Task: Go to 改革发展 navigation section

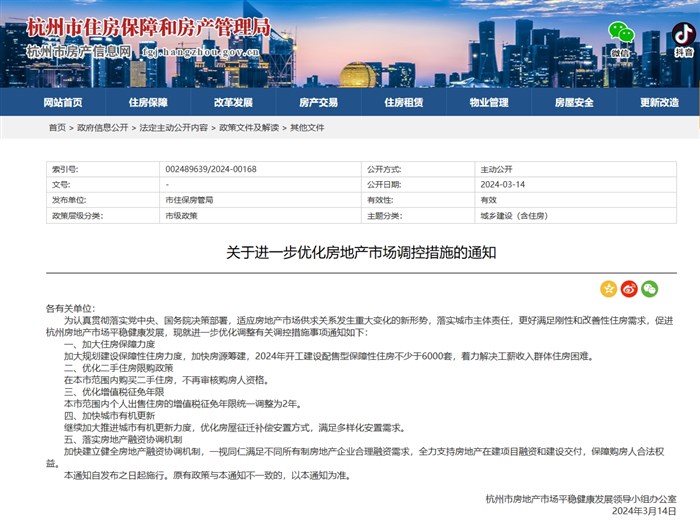Action: point(233,102)
